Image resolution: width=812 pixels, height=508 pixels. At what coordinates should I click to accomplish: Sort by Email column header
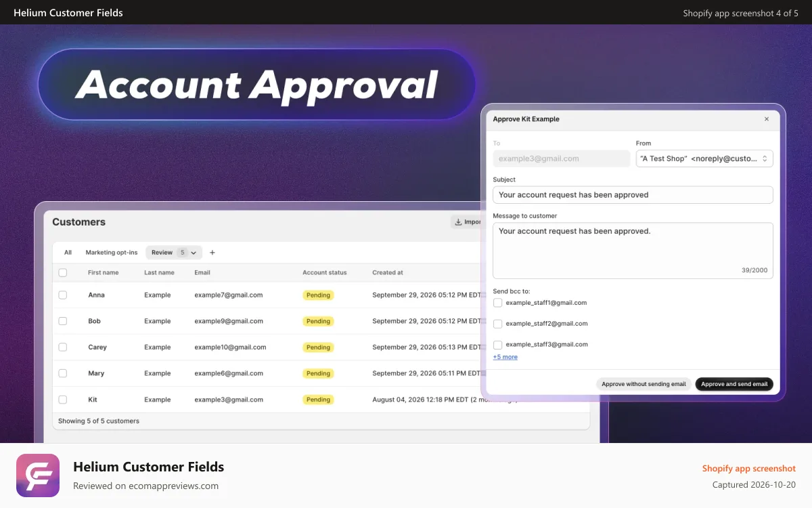coord(202,272)
